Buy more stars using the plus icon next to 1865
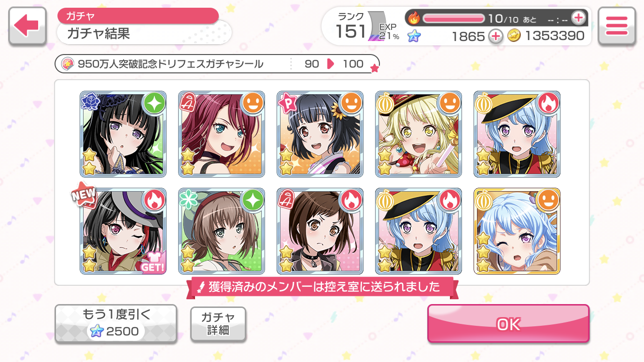 (495, 36)
